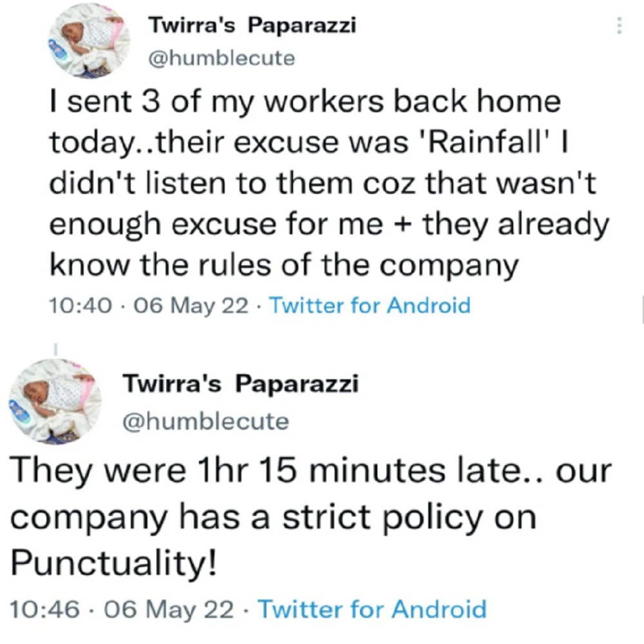This screenshot has height=644, width=644.
Task: Click the @humblecute handle on the first tweet
Action: click(x=221, y=59)
